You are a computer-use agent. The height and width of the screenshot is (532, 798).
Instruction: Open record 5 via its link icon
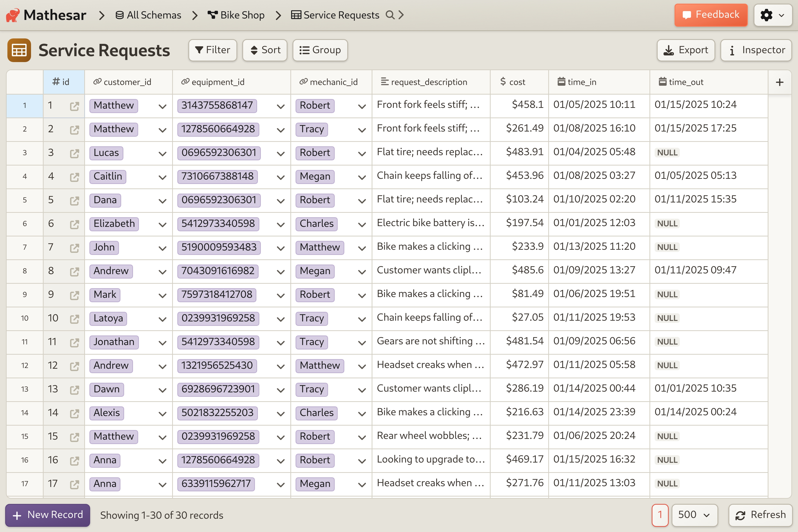click(x=74, y=201)
